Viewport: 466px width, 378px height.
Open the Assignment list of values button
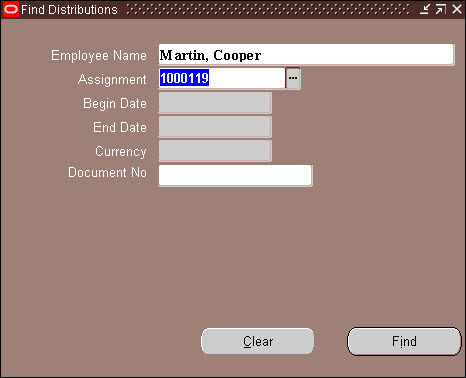coord(293,78)
